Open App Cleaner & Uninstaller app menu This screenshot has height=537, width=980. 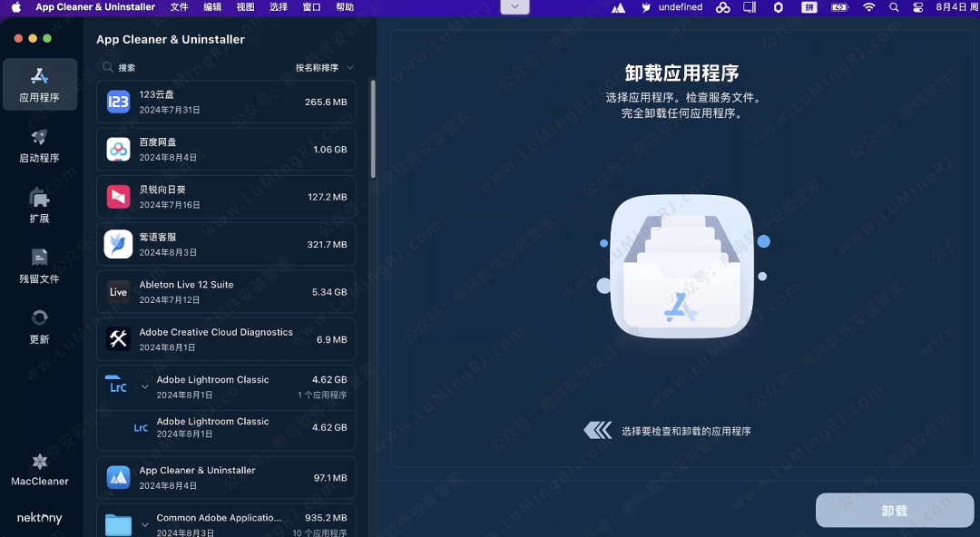click(x=95, y=7)
